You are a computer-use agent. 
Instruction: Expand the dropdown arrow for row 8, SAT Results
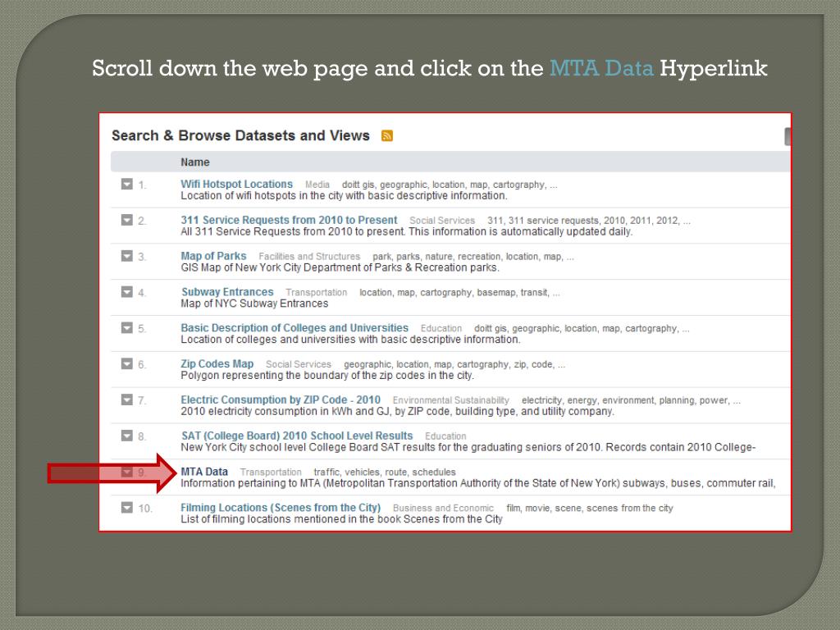coord(127,436)
